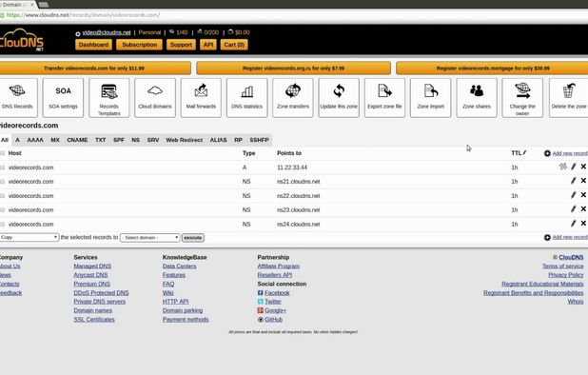
Task: Switch to the TXT tab
Action: point(101,140)
